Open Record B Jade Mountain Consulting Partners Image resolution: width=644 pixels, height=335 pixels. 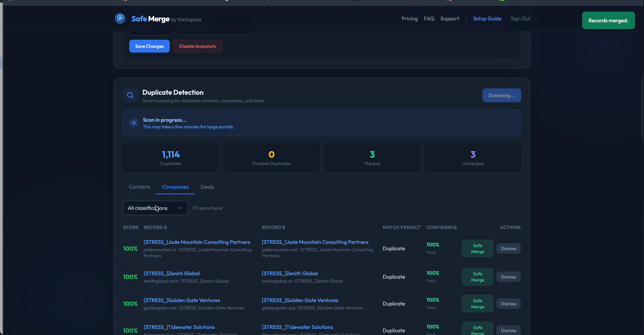point(315,242)
